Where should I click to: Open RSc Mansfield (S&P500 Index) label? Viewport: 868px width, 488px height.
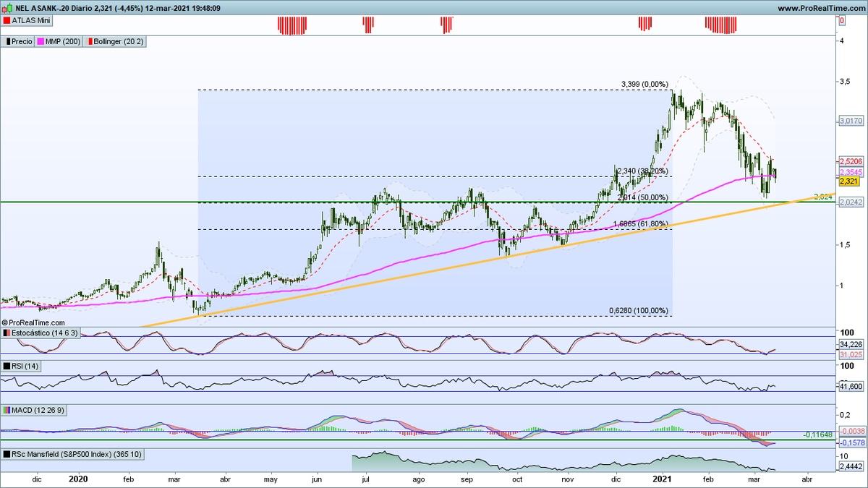[72, 454]
